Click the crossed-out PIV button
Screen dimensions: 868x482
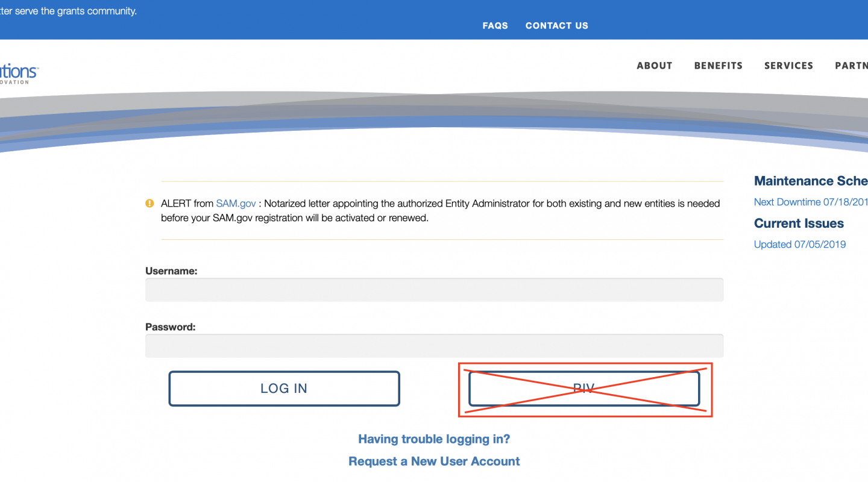coord(584,389)
